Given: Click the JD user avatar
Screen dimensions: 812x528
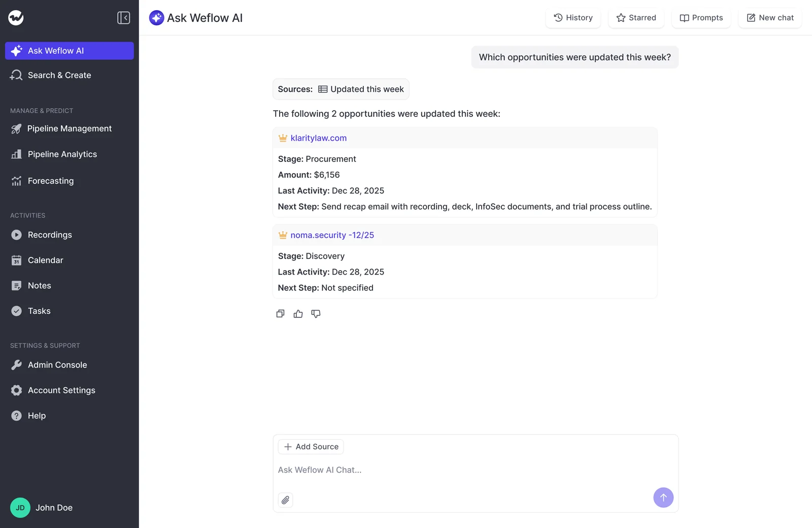Looking at the screenshot, I should (x=20, y=508).
